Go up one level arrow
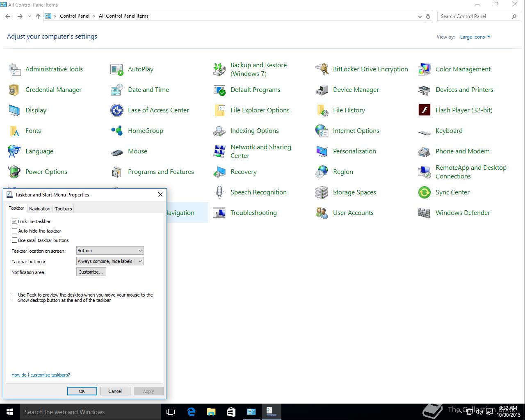525x420 pixels. coord(38,16)
